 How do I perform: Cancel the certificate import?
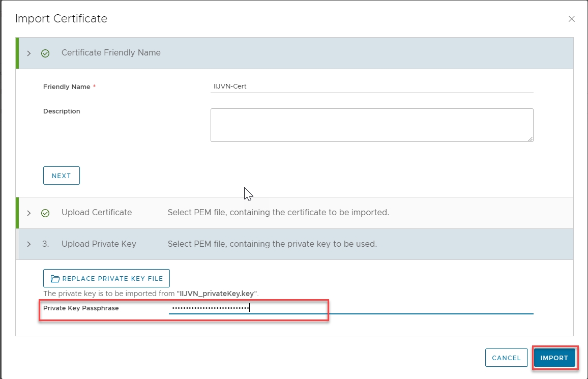pyautogui.click(x=506, y=358)
